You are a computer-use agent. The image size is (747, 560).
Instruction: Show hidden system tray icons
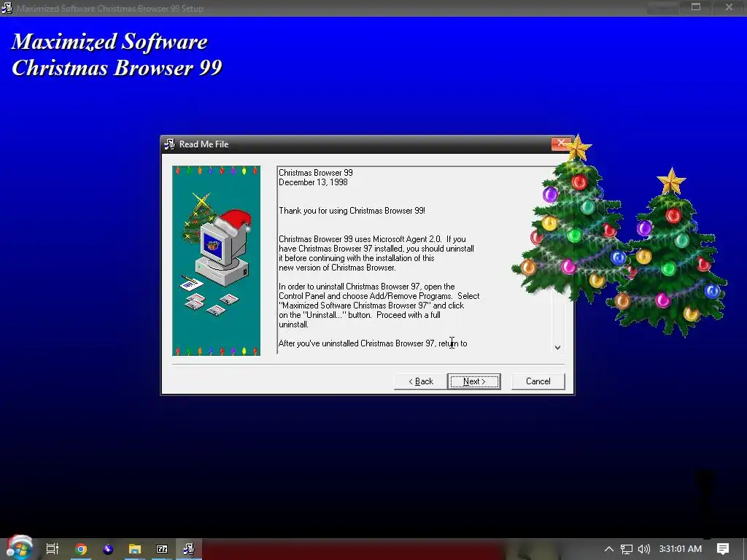coord(609,549)
